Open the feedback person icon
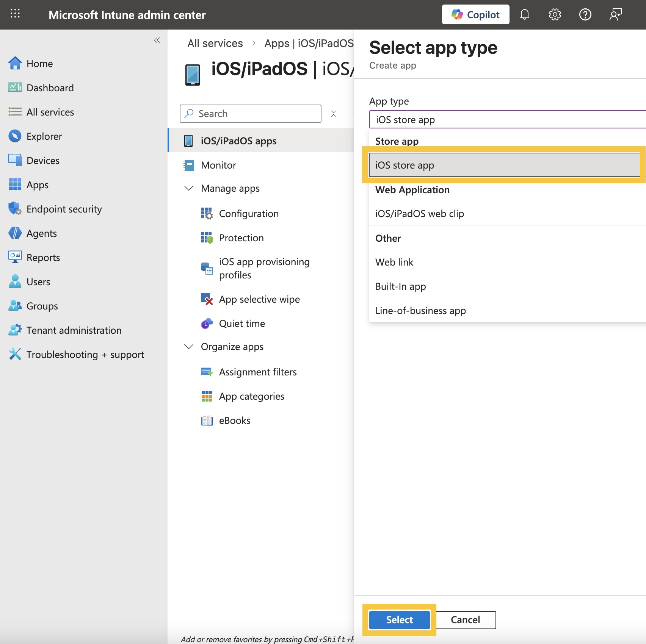The image size is (646, 644). 615,15
